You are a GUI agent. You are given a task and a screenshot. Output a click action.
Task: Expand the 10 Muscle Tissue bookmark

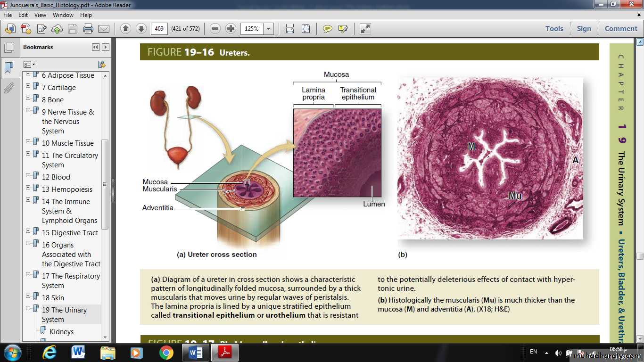tap(28, 141)
